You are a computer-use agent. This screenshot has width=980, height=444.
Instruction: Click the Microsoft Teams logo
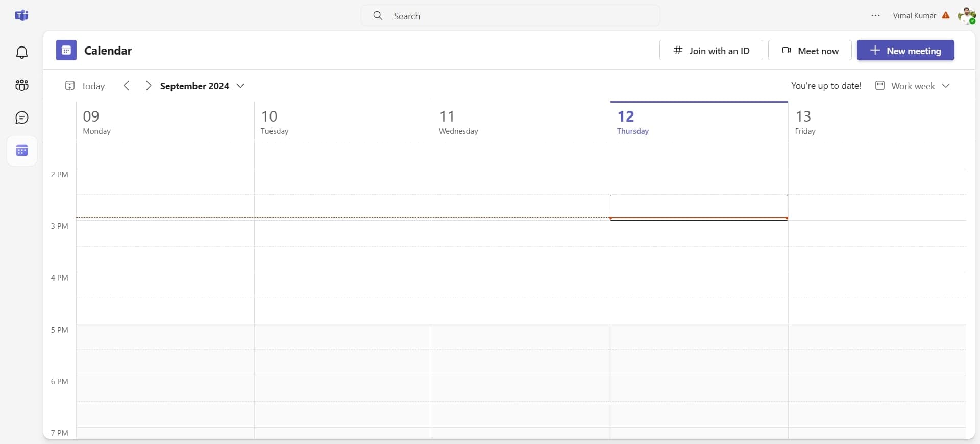pos(21,16)
